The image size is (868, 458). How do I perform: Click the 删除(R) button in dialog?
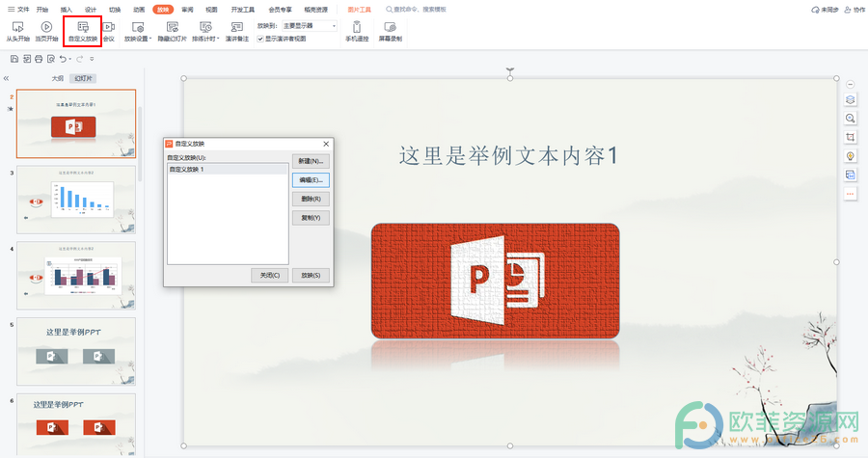[x=311, y=199]
